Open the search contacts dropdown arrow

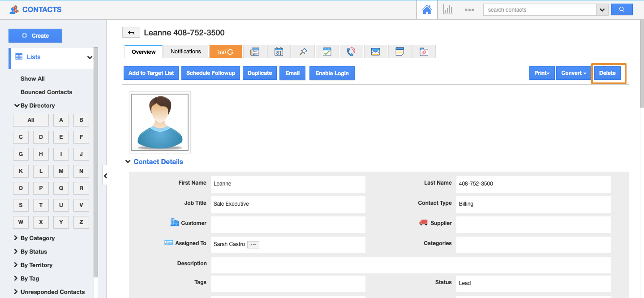pos(602,9)
